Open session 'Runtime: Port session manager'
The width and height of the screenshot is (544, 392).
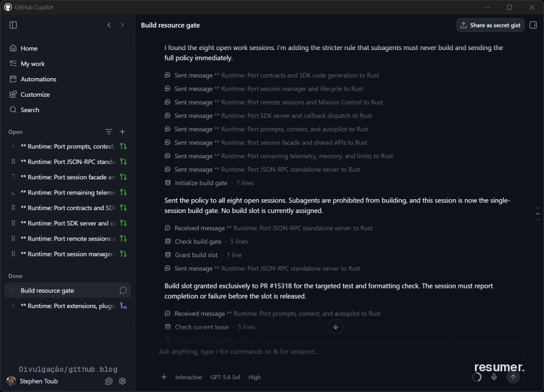tap(67, 254)
